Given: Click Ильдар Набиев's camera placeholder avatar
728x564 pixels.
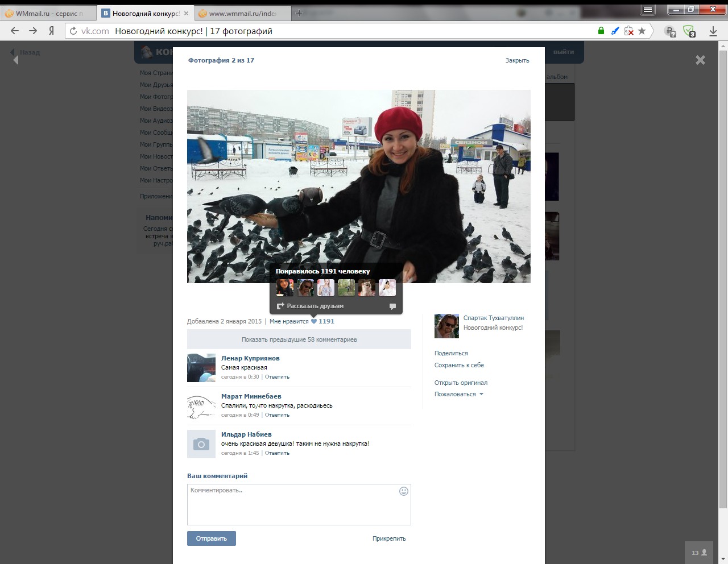Looking at the screenshot, I should pyautogui.click(x=201, y=444).
